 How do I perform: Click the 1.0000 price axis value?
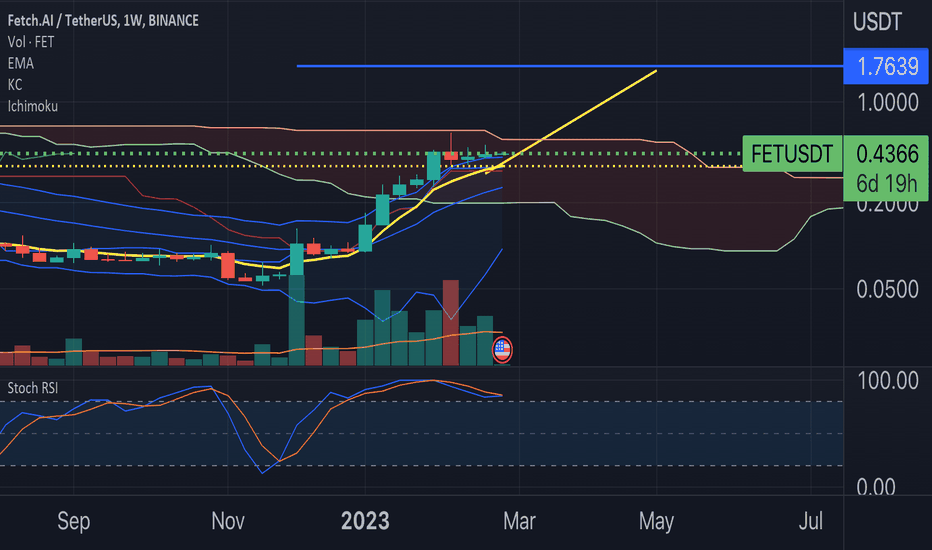point(887,103)
